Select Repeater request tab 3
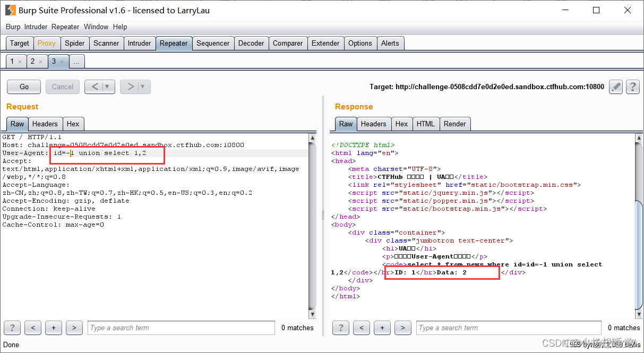This screenshot has width=644, height=353. click(x=54, y=62)
